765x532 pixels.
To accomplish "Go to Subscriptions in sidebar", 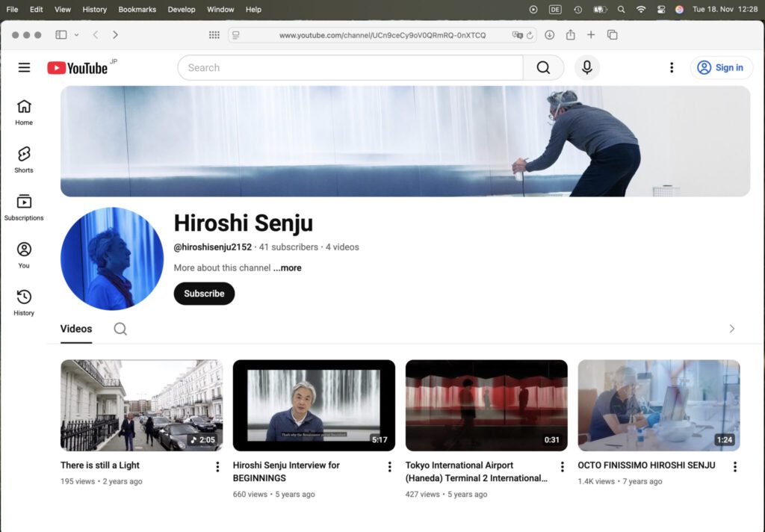I will tap(24, 207).
